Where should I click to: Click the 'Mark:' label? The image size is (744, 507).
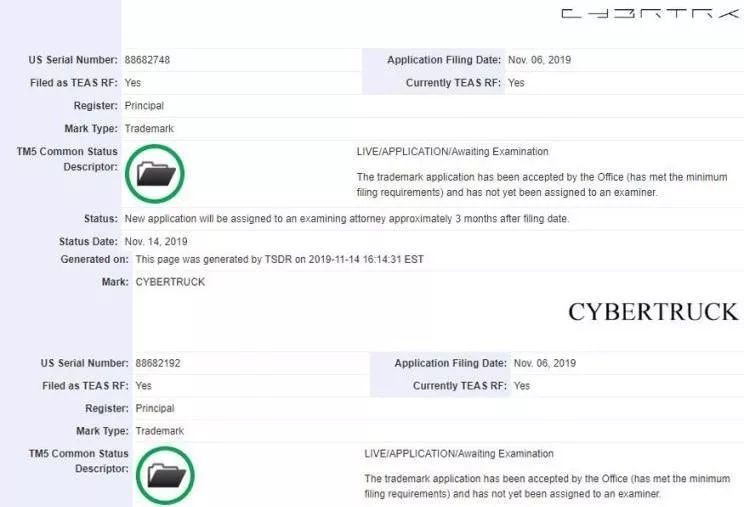115,282
